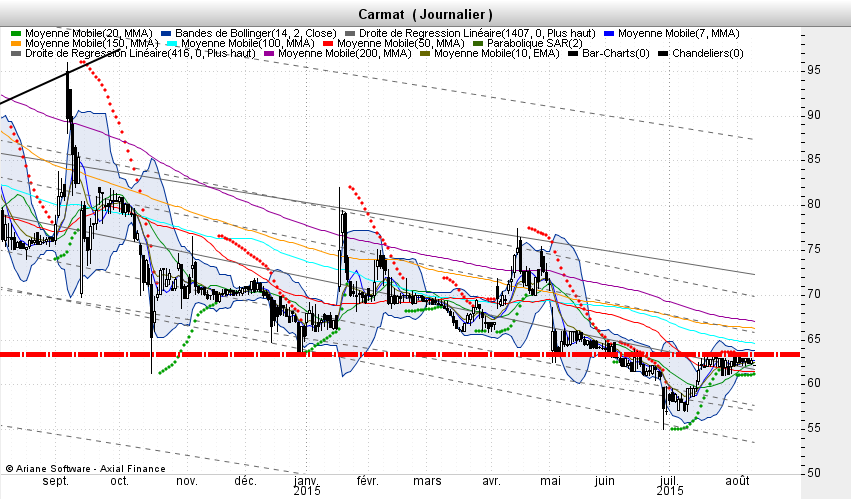Select the 'Parabolique SAR(2)' legend label
Screen dimensions: 851x499
[535, 43]
